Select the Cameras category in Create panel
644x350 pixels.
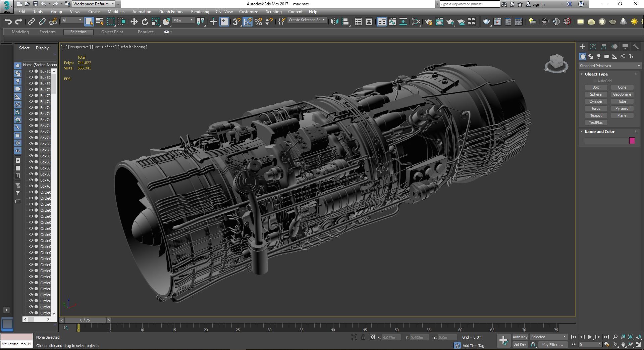pos(607,56)
